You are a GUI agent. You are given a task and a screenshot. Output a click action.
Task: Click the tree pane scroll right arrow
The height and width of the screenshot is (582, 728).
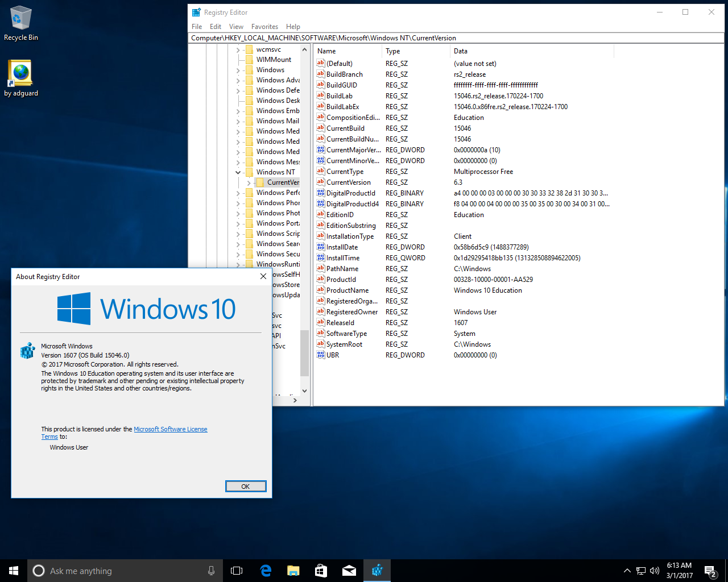point(295,400)
